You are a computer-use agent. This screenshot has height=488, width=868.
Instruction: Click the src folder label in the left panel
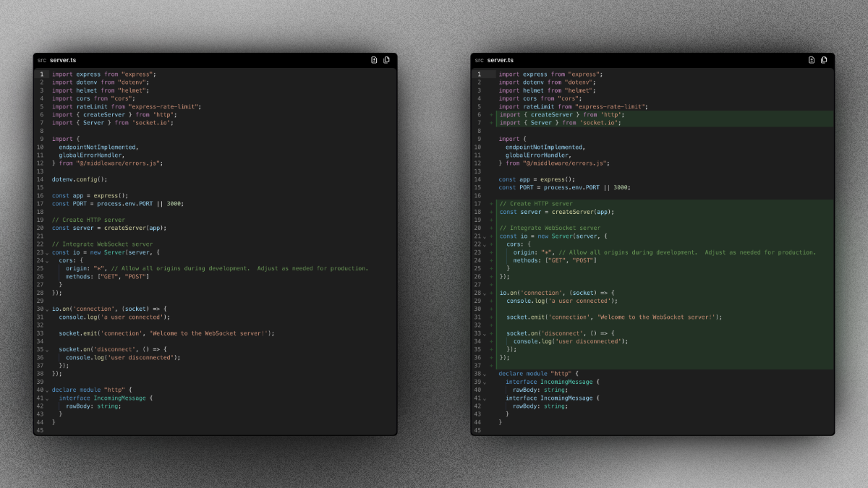42,60
